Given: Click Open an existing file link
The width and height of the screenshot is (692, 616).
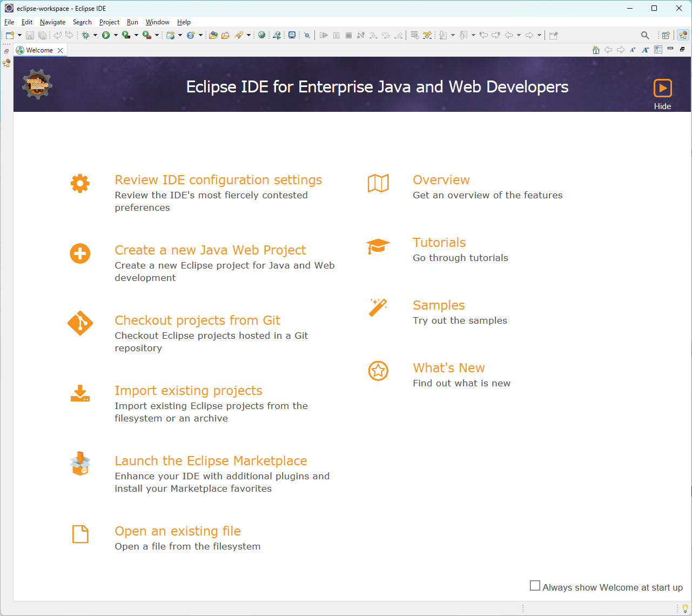Looking at the screenshot, I should coord(177,531).
